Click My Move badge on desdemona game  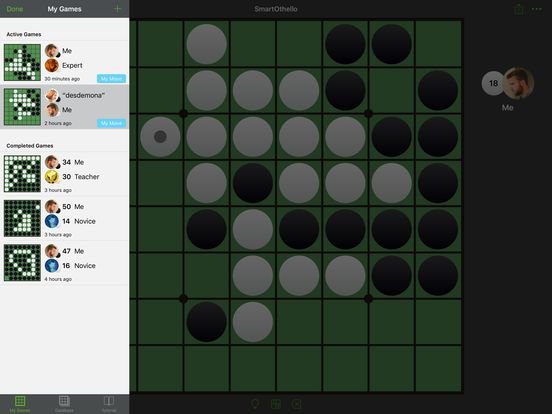tap(111, 123)
